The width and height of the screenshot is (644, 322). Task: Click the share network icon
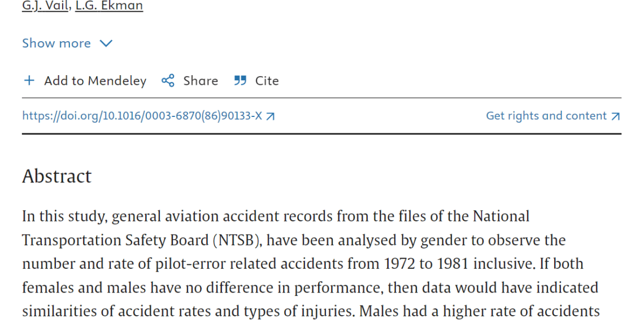[168, 80]
